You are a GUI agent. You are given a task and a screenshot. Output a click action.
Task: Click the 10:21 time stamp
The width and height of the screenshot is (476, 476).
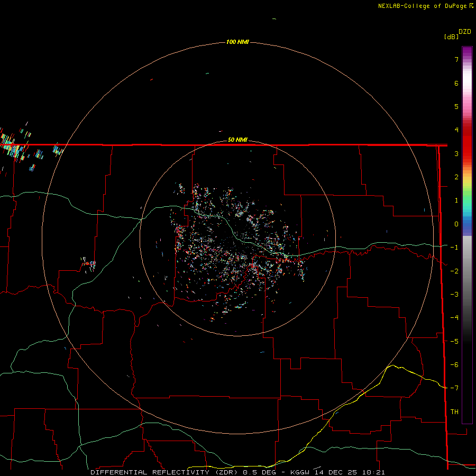[x=373, y=472]
